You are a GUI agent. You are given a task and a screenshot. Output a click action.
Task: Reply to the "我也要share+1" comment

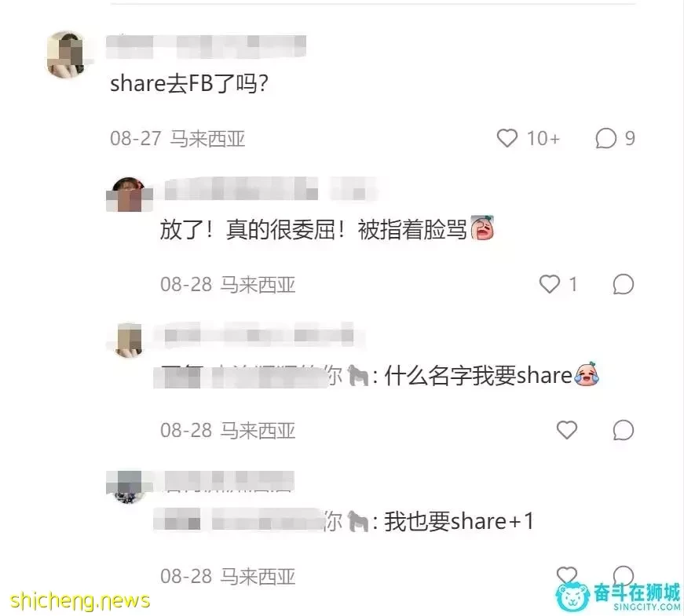tap(624, 574)
